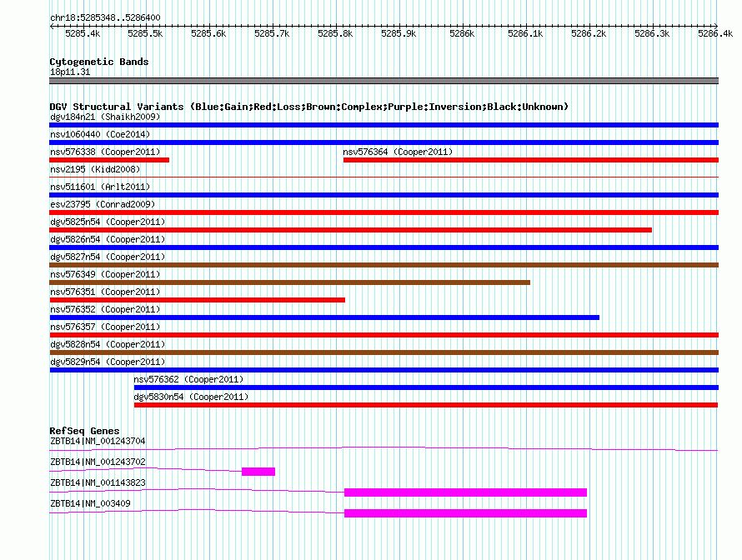Click the dgv184n21 (Shaikh2009) variant label
742x560 pixels.
point(105,117)
